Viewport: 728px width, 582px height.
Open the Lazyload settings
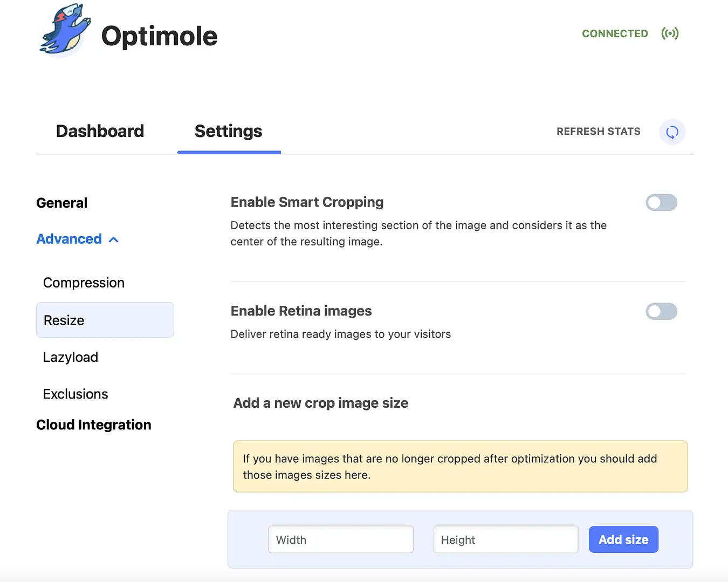71,357
